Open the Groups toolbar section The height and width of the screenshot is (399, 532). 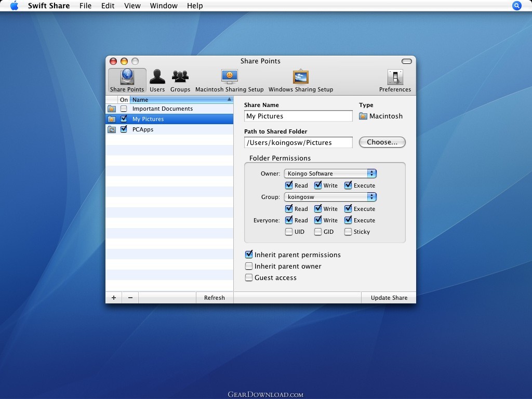click(180, 81)
